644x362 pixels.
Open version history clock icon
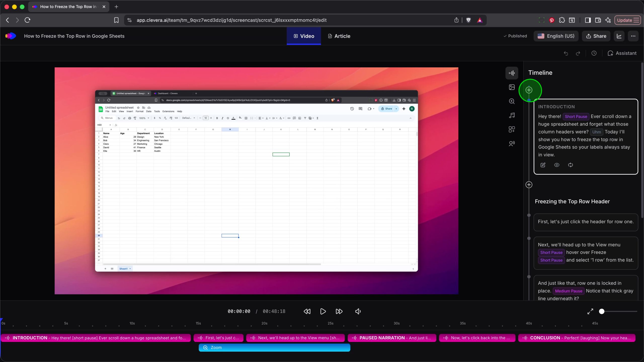click(594, 53)
